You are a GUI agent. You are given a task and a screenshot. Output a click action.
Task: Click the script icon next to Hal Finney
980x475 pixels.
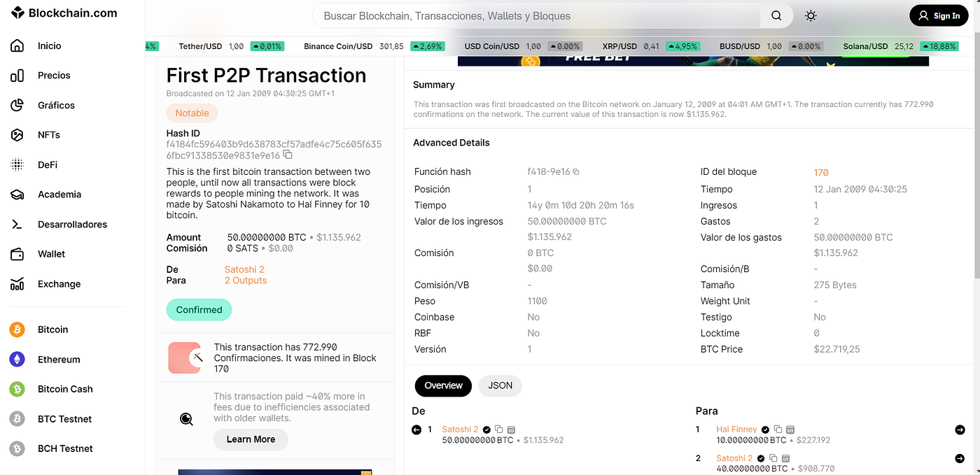(x=790, y=430)
